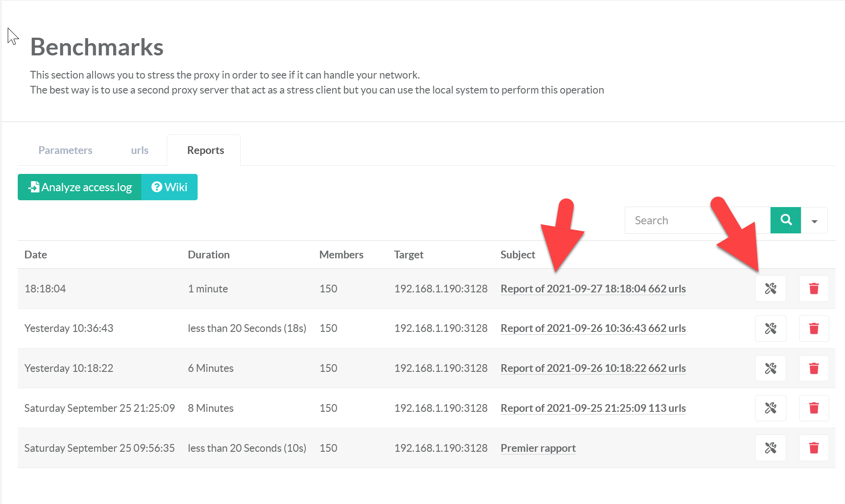Click tools icon for Yesterday 10:36:43 report
Image resolution: width=845 pixels, height=504 pixels.
[x=770, y=328]
